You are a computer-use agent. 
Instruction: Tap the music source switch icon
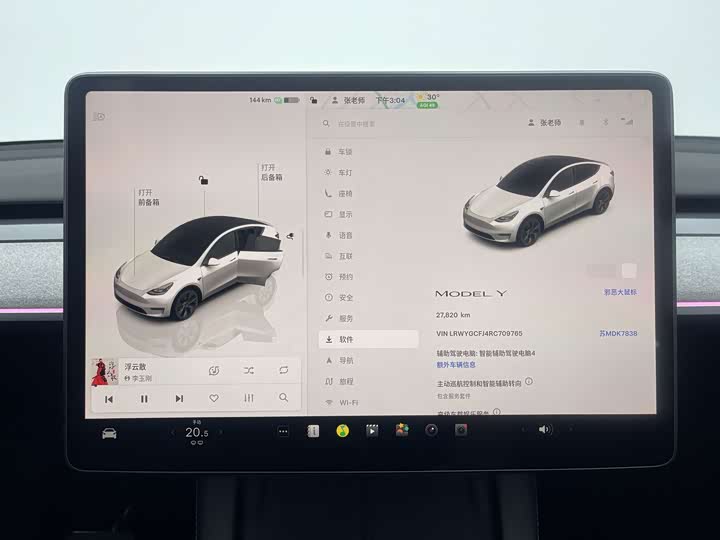point(214,371)
